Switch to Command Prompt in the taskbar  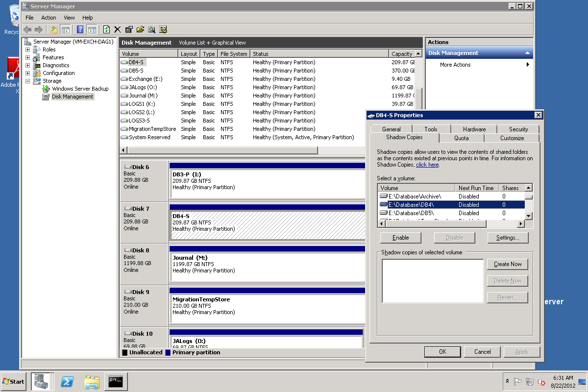[116, 381]
